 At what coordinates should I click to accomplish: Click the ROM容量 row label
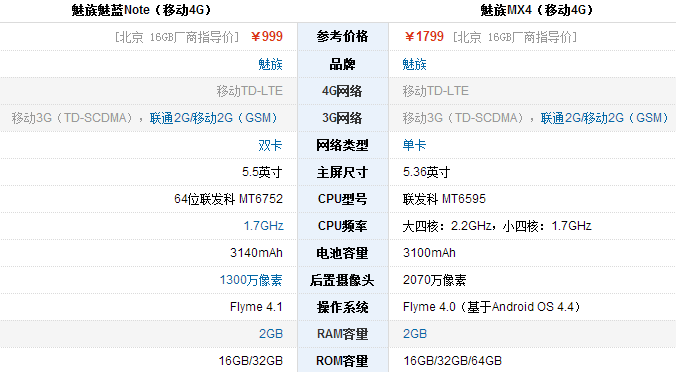pos(342,361)
